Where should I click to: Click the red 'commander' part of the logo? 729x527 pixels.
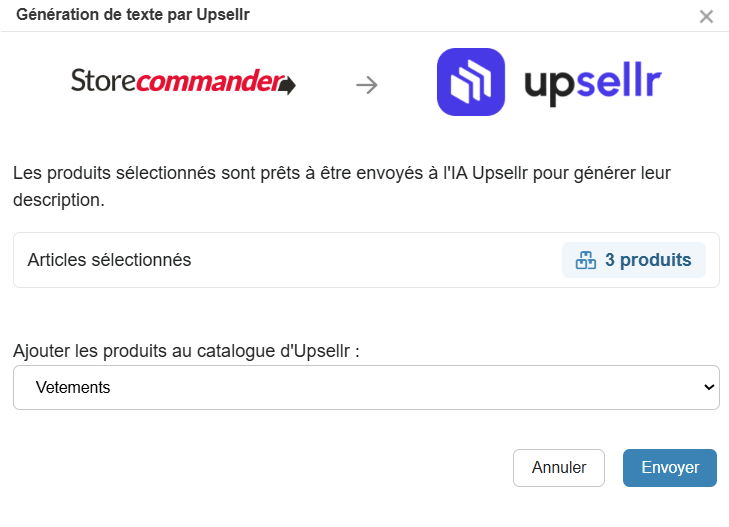[x=210, y=82]
